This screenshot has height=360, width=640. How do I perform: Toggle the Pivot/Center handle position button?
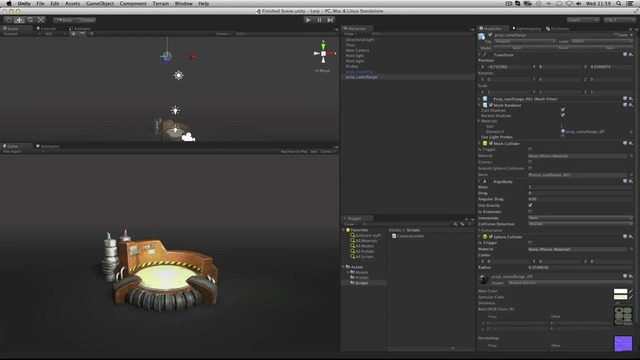[64, 20]
